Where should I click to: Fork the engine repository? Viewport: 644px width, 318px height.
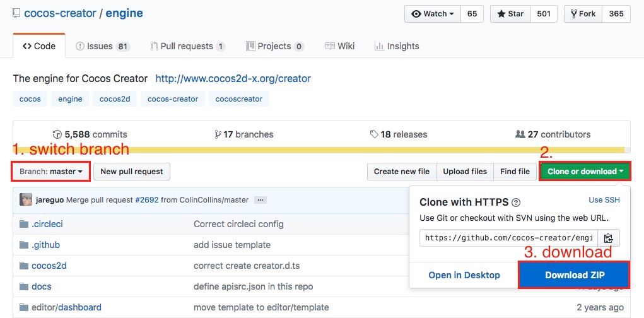coord(583,14)
